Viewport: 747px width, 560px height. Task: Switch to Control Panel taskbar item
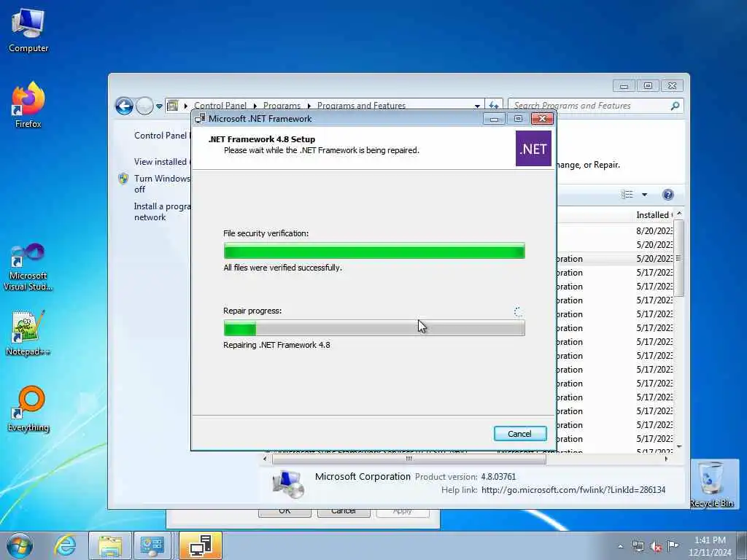click(152, 545)
